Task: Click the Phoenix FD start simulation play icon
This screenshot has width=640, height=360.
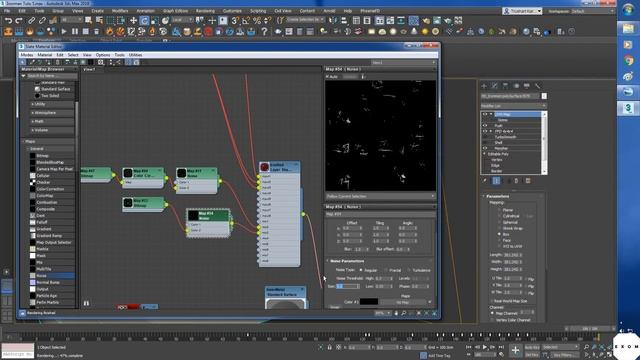Action: coord(64,31)
